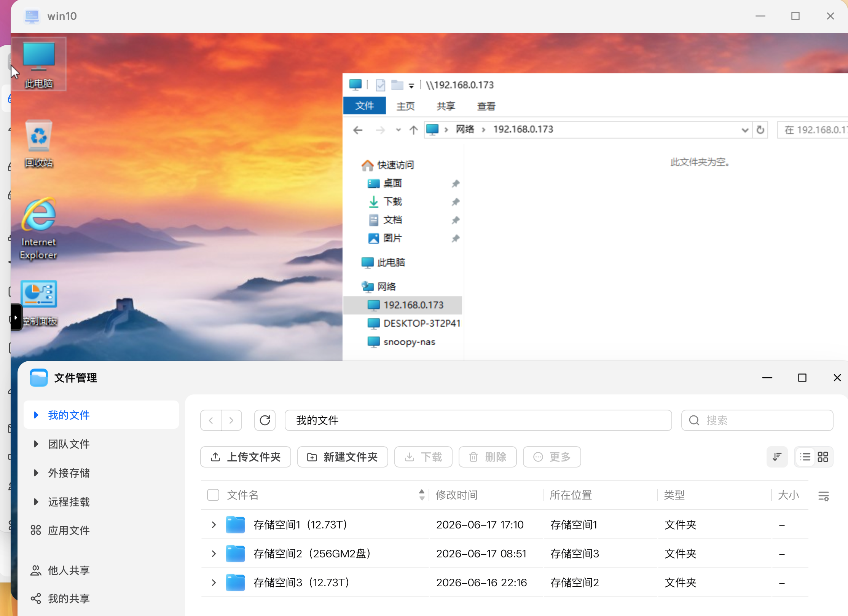
Task: Select 此电脑 in Explorer sidebar
Action: tap(384, 263)
